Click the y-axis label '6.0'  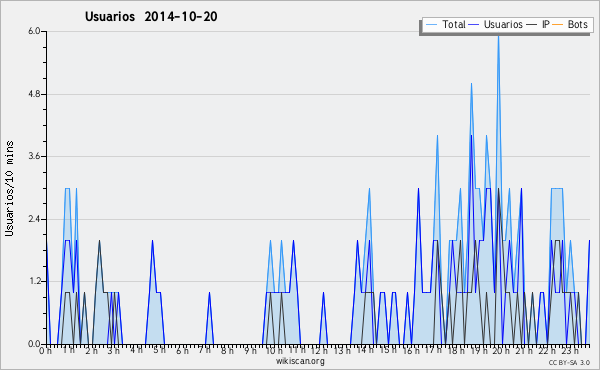[34, 31]
